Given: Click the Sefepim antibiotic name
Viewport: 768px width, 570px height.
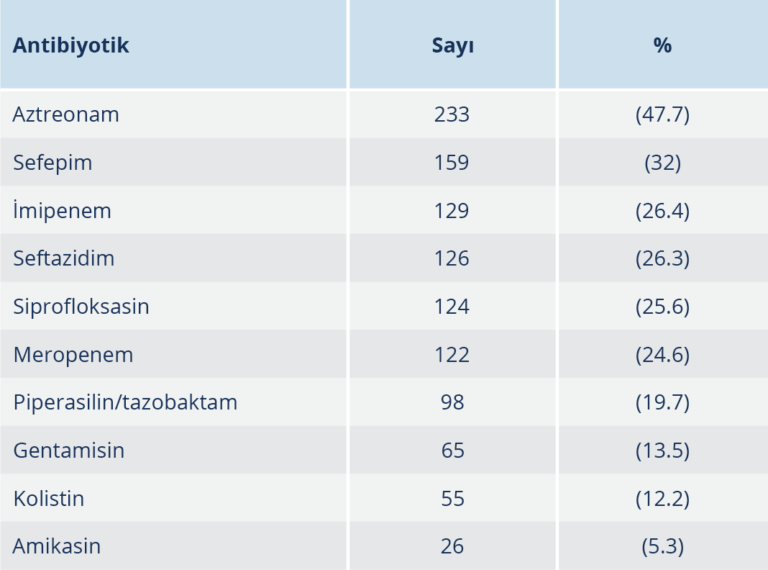Looking at the screenshot, I should pyautogui.click(x=52, y=162).
